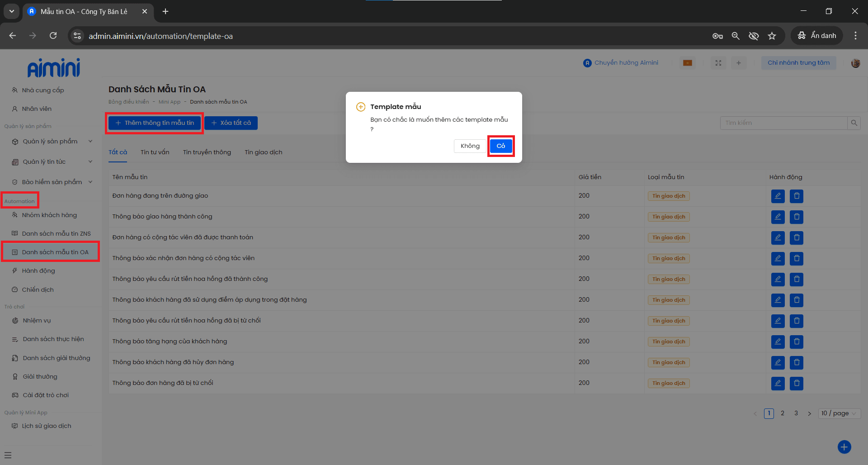The image size is (868, 465).
Task: Expand the Bảo hiểm sản phẩm menu
Action: [52, 182]
